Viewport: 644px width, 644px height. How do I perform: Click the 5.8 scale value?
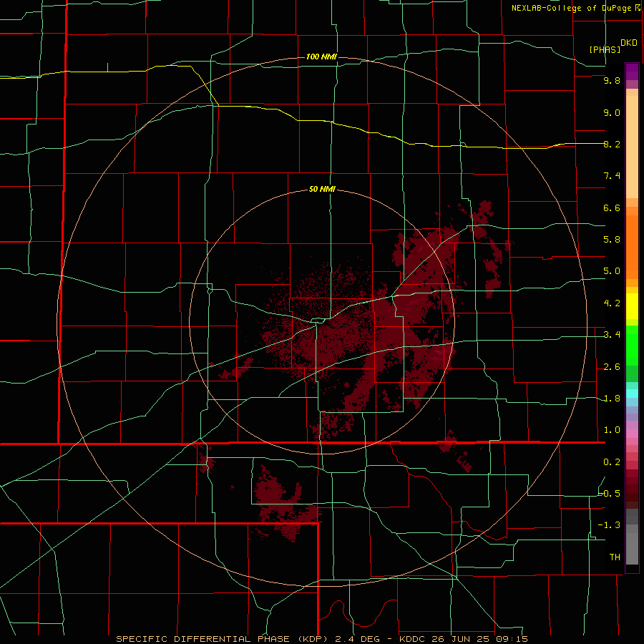pyautogui.click(x=612, y=240)
